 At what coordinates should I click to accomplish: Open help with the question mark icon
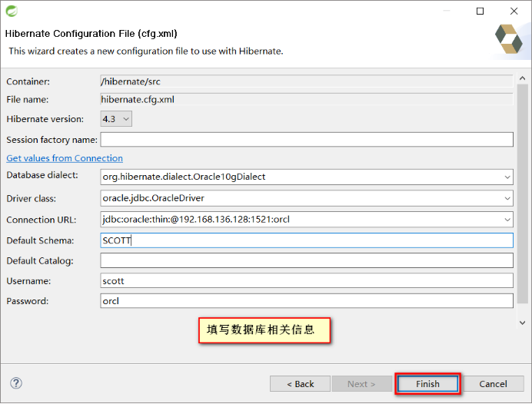click(x=16, y=383)
